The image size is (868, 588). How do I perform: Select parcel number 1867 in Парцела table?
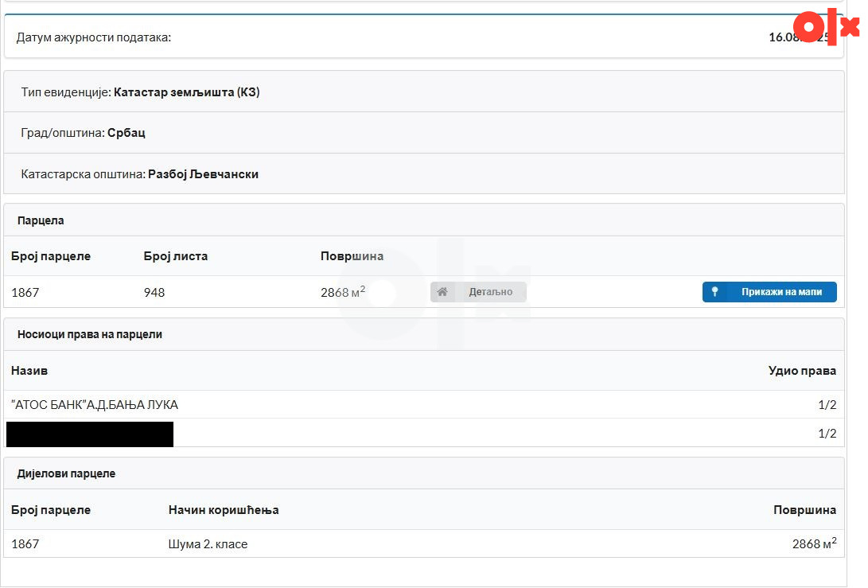coord(25,292)
